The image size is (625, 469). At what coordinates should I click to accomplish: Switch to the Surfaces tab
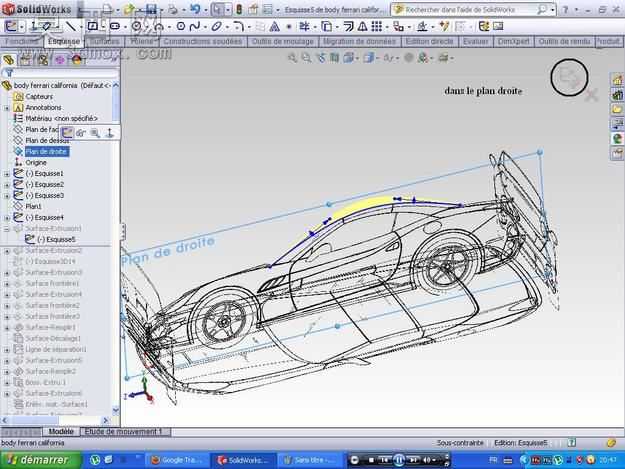coord(104,41)
